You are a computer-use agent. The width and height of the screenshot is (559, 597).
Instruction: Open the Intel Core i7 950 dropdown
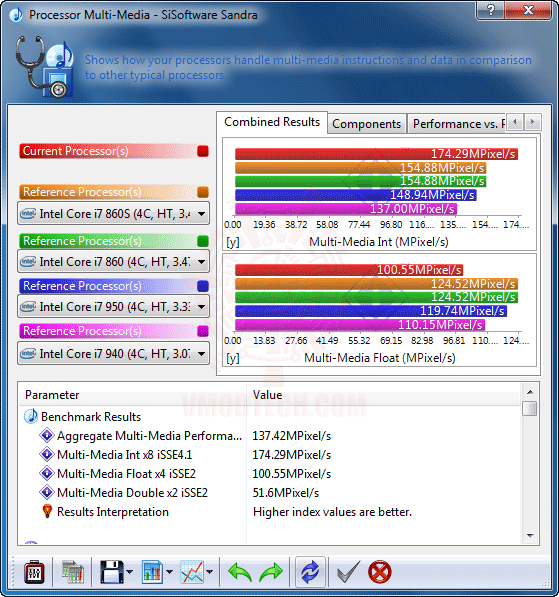[113, 306]
